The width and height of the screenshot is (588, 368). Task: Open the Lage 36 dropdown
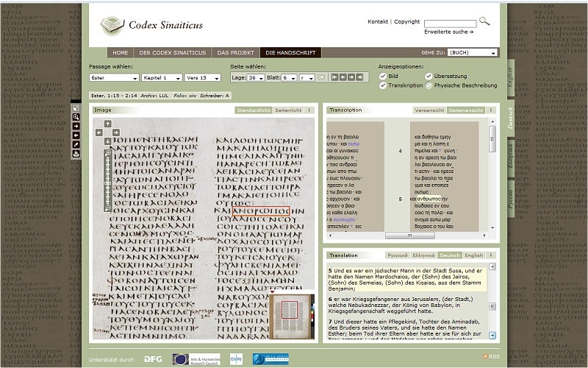tap(256, 78)
